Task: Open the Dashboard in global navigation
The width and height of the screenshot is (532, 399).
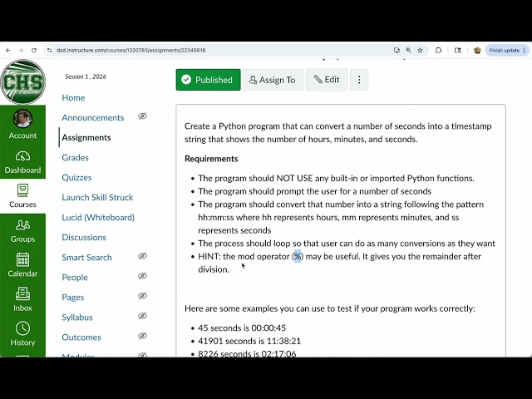Action: [22, 162]
